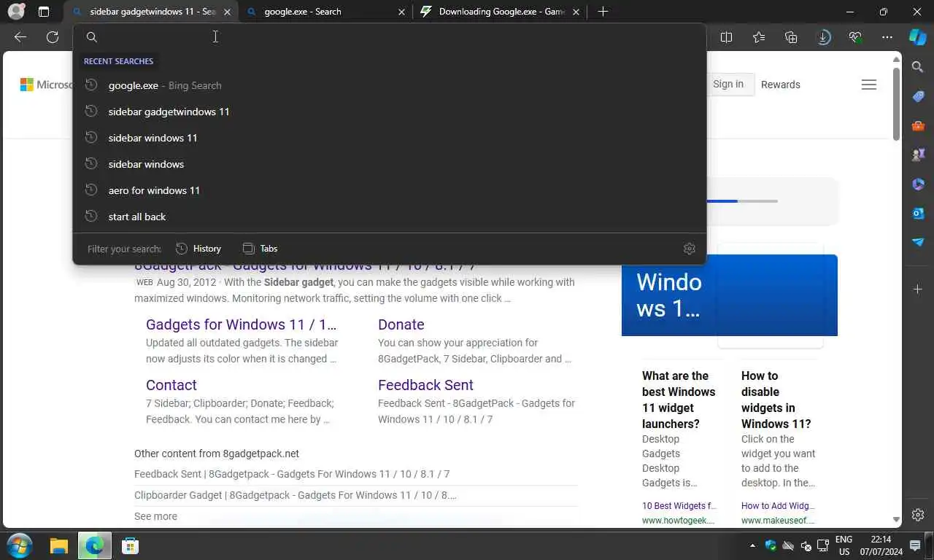The image size is (934, 560).
Task: Switch to Downloading Google.exe tab
Action: pos(500,12)
